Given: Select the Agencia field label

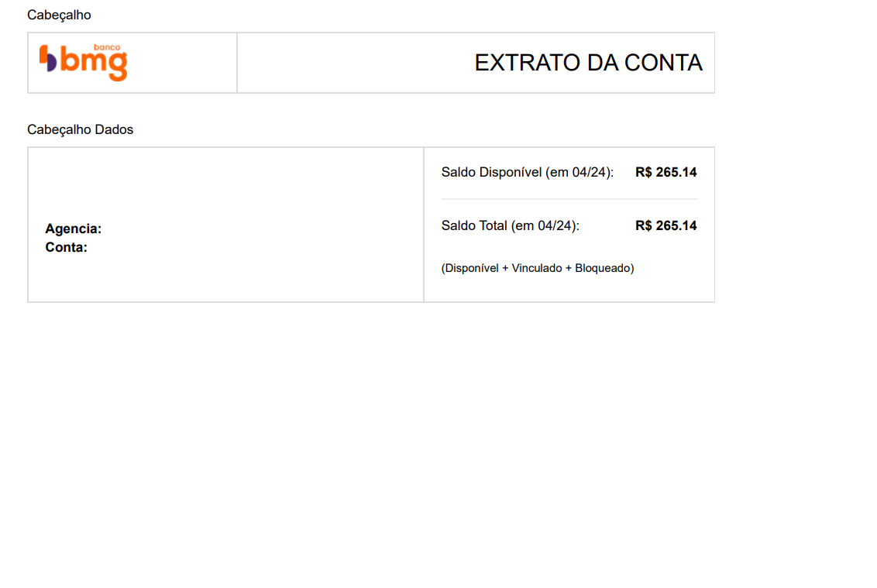Looking at the screenshot, I should click(x=74, y=229).
